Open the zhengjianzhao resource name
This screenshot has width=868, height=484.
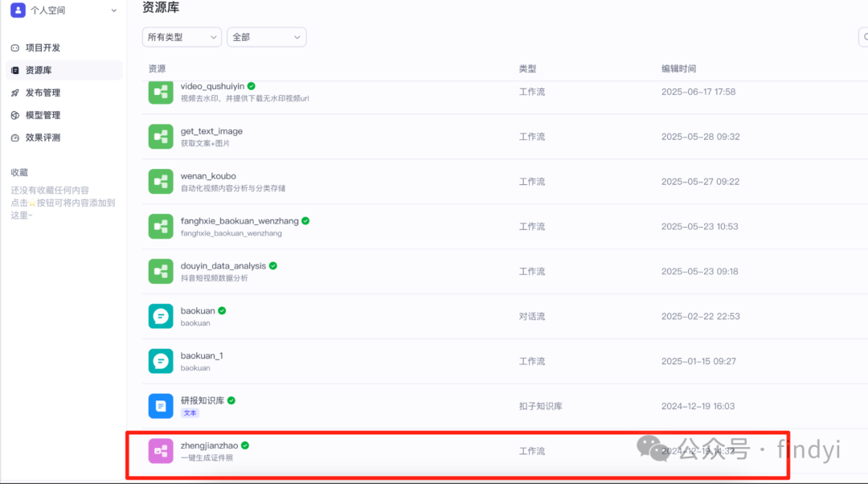click(x=209, y=445)
